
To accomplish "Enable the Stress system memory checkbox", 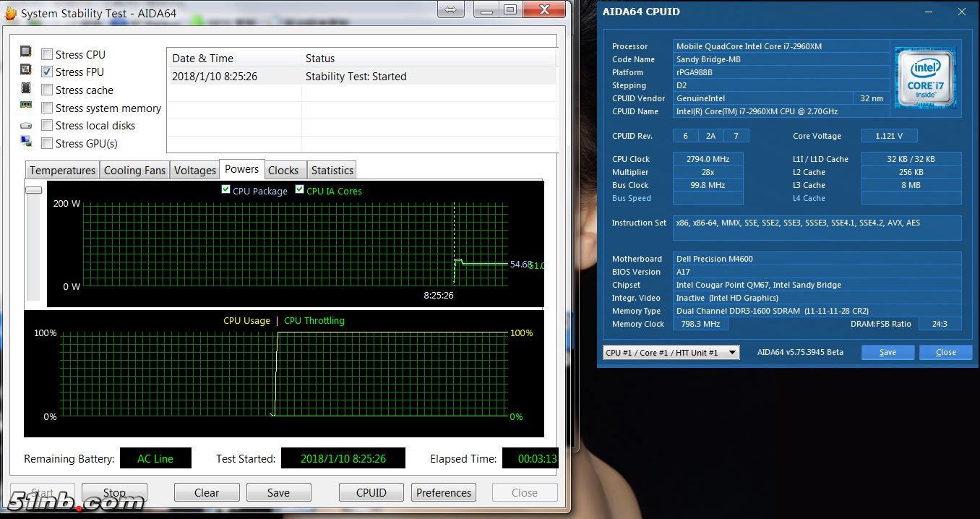I will coord(47,108).
